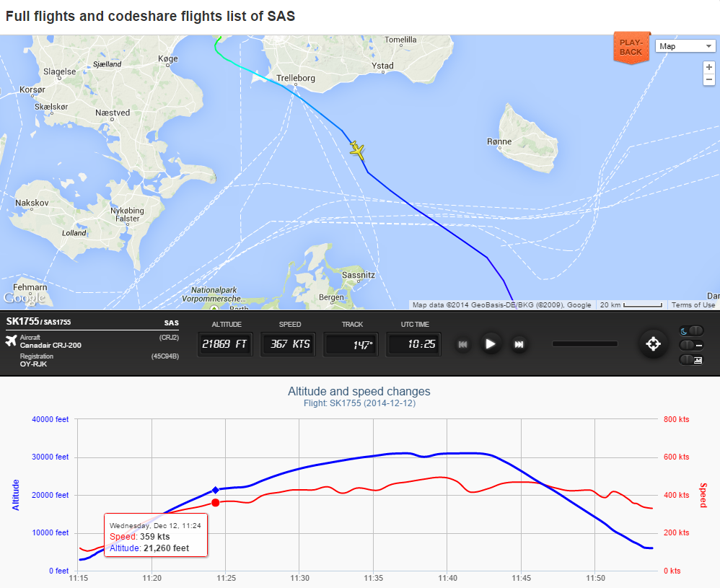The width and height of the screenshot is (720, 588).
Task: Click the red speed data point marker
Action: coord(215,503)
